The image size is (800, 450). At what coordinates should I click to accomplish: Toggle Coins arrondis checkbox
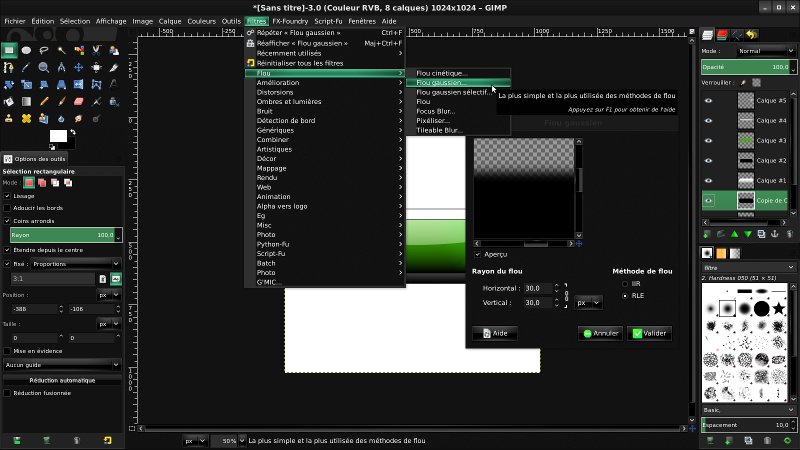[7, 221]
